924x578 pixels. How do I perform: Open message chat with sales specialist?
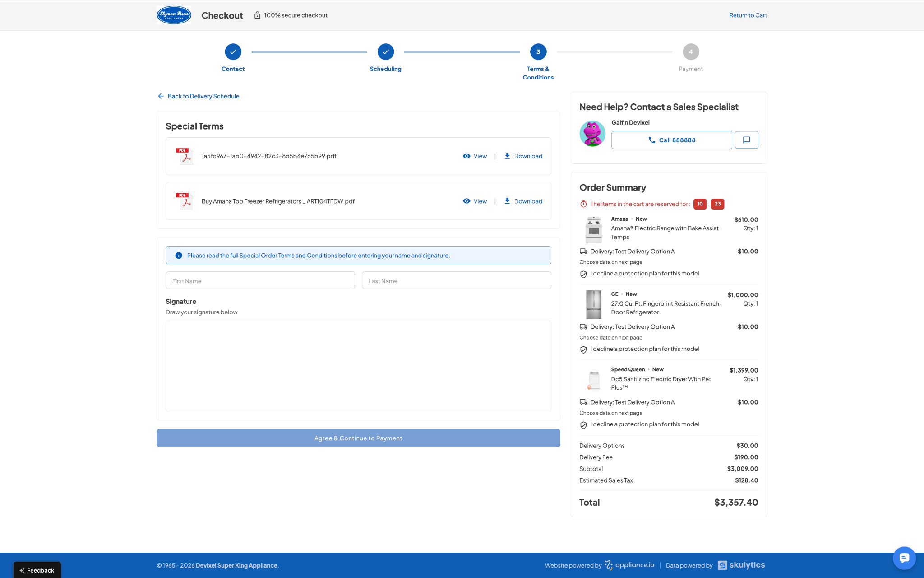coord(747,140)
